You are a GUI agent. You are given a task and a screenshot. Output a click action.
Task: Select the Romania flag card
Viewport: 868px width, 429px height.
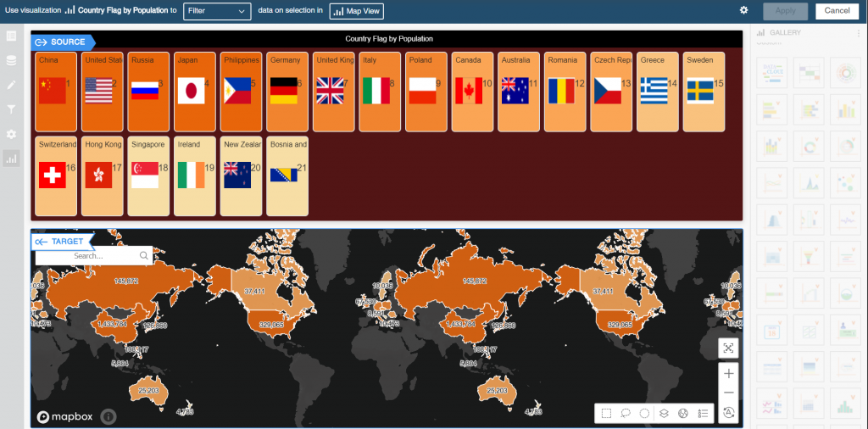[565, 92]
